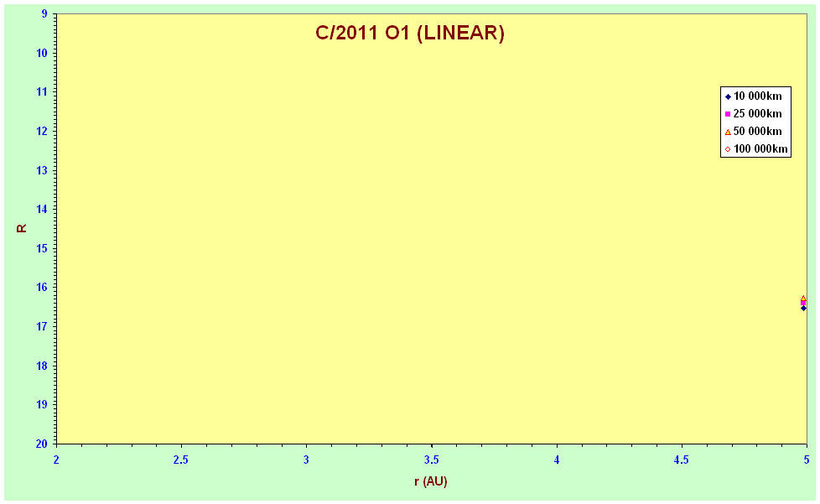
Task: Click y-axis label 15
Action: pos(42,248)
